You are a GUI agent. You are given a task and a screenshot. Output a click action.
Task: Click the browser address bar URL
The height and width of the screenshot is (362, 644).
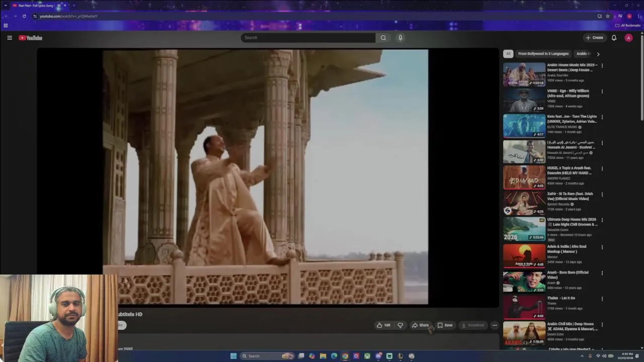pos(68,16)
